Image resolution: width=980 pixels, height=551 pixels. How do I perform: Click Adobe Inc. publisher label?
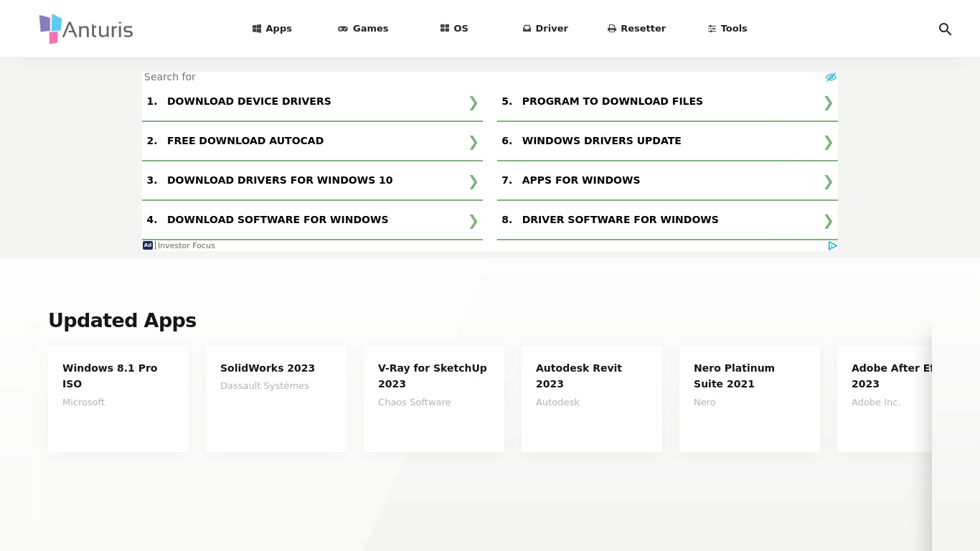coord(876,402)
